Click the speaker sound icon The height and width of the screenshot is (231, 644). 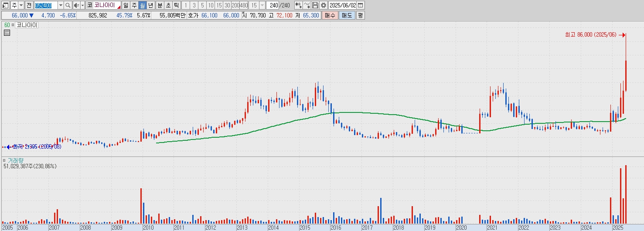coord(76,5)
